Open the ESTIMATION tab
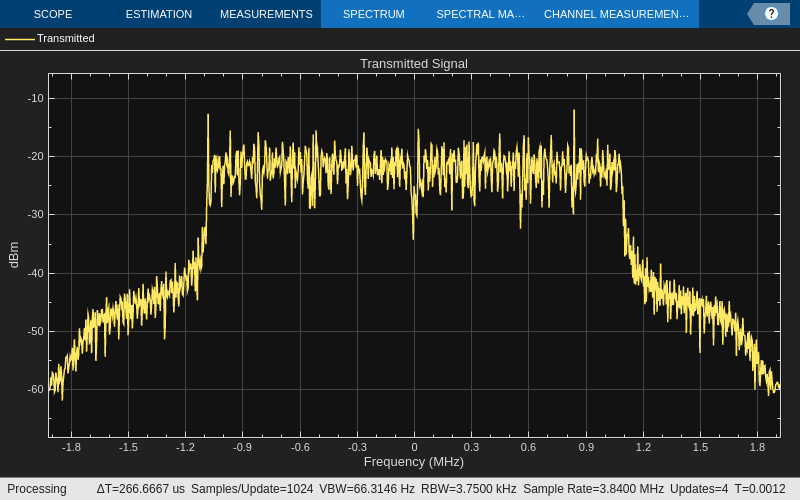800x500 pixels. pos(159,14)
